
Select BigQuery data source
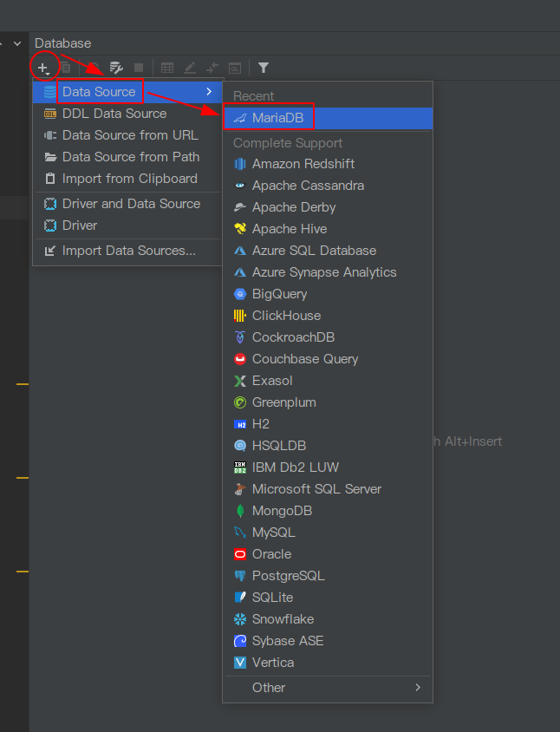coord(328,294)
